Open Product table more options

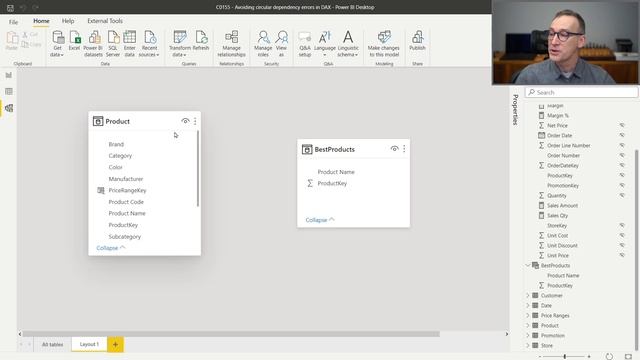pyautogui.click(x=195, y=121)
